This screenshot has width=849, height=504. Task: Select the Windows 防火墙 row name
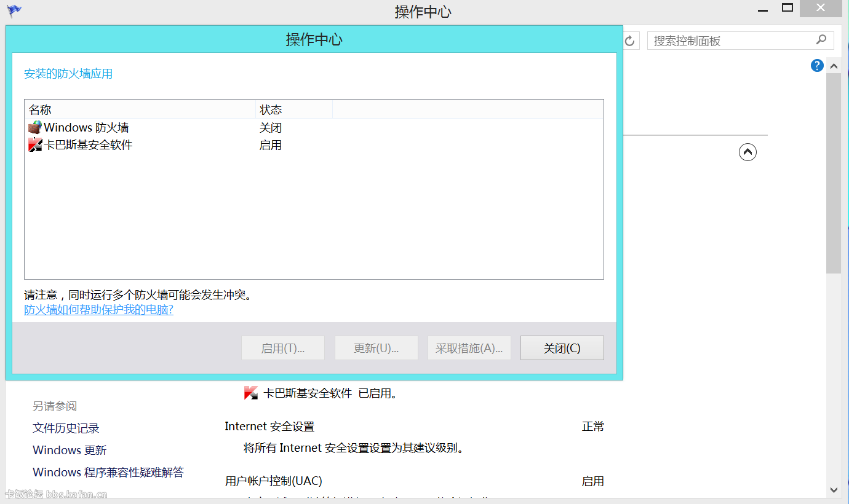pyautogui.click(x=86, y=128)
